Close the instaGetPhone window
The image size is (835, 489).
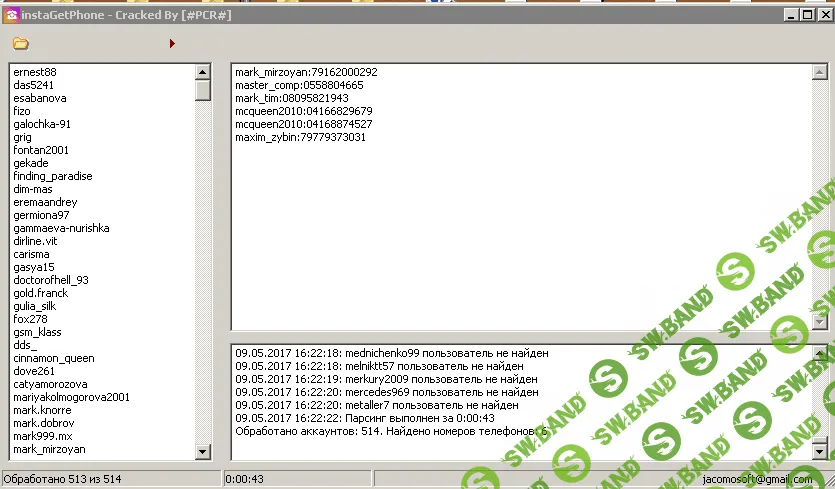coord(825,14)
